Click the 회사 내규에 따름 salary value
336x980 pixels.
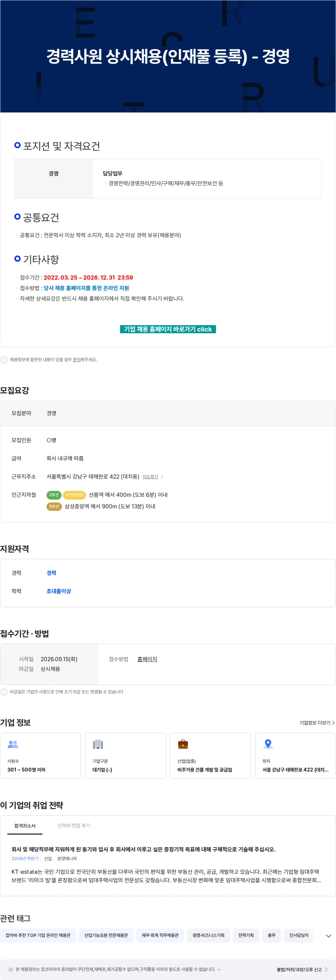click(65, 458)
